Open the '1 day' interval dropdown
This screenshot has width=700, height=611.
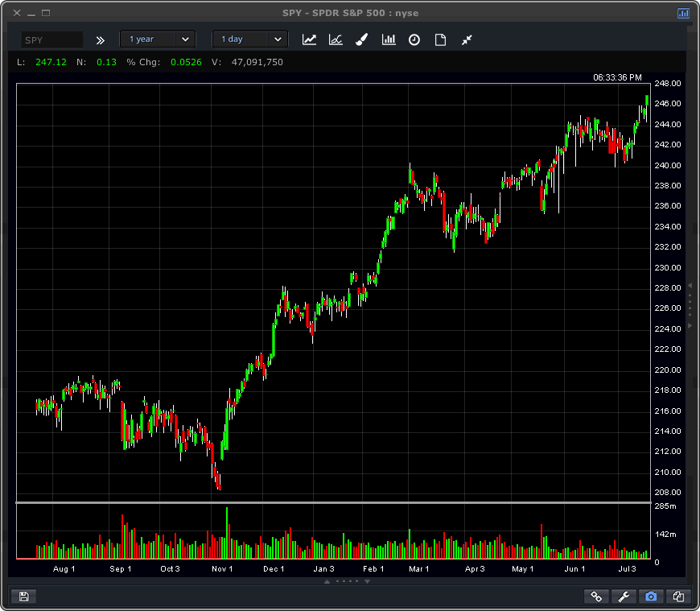[250, 39]
